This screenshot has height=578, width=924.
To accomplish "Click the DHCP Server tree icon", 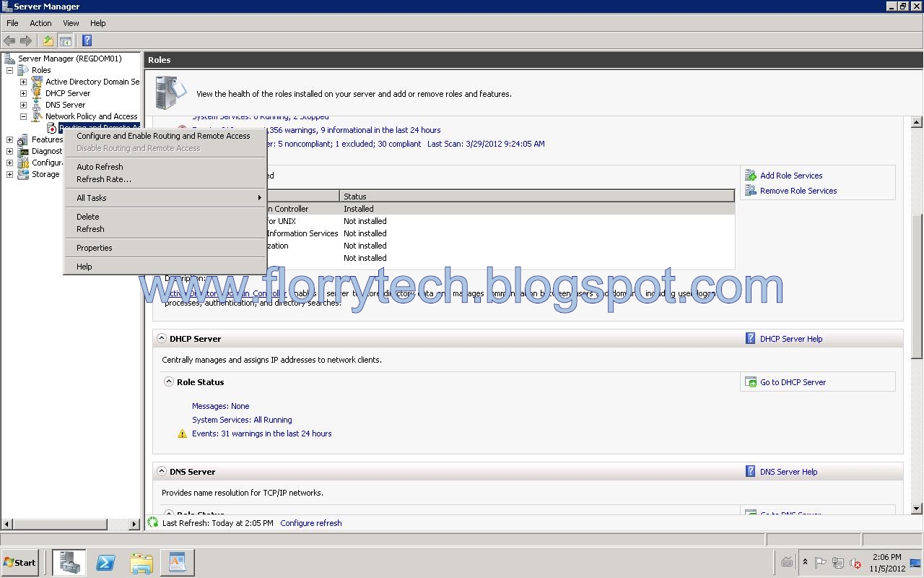I will coord(37,93).
